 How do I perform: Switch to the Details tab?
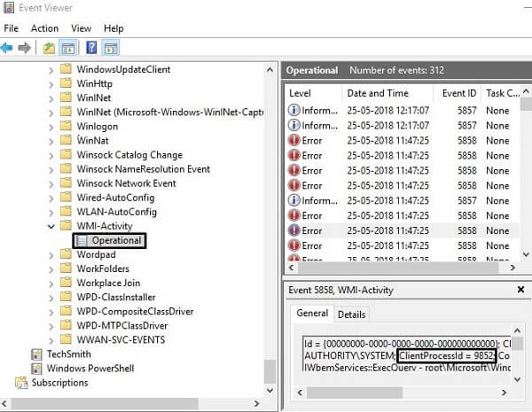pyautogui.click(x=351, y=315)
